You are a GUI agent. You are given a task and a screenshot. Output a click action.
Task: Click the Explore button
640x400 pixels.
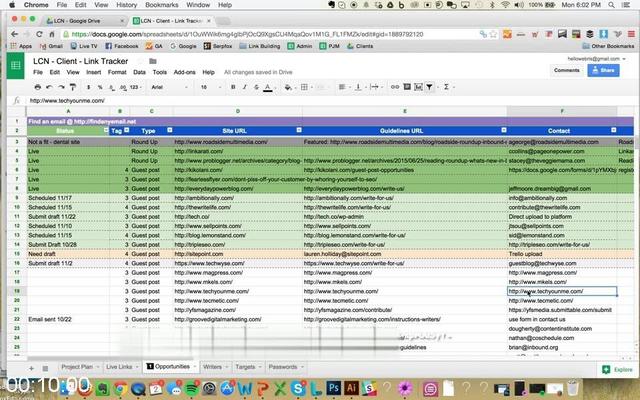[x=618, y=369]
